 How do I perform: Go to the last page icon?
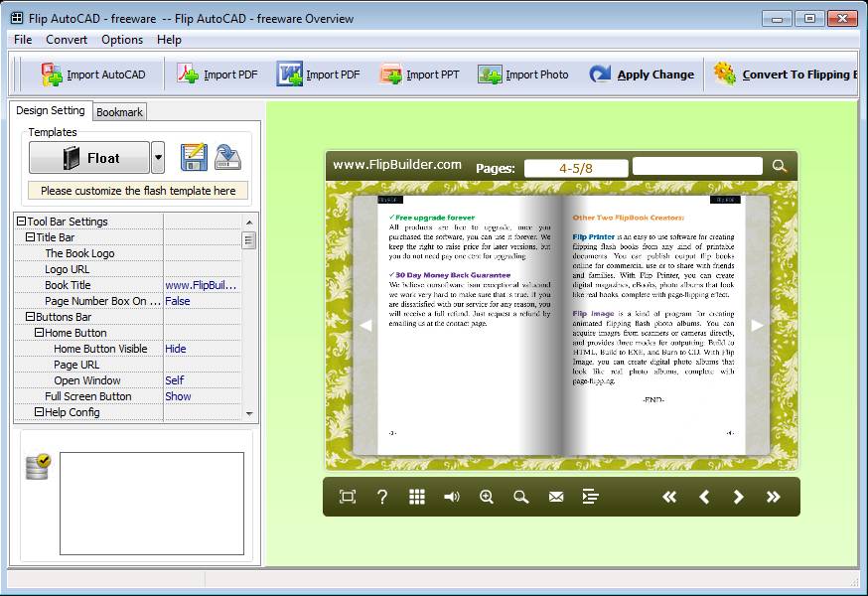(x=773, y=497)
